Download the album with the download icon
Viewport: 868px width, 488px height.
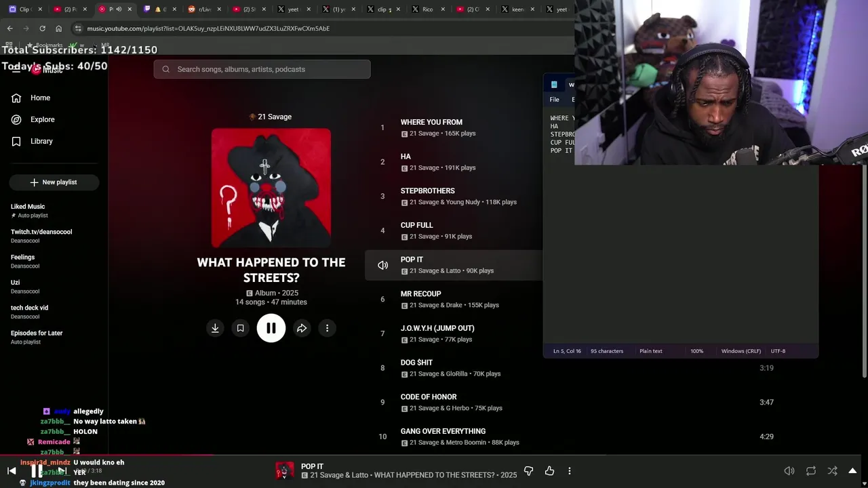pyautogui.click(x=215, y=328)
